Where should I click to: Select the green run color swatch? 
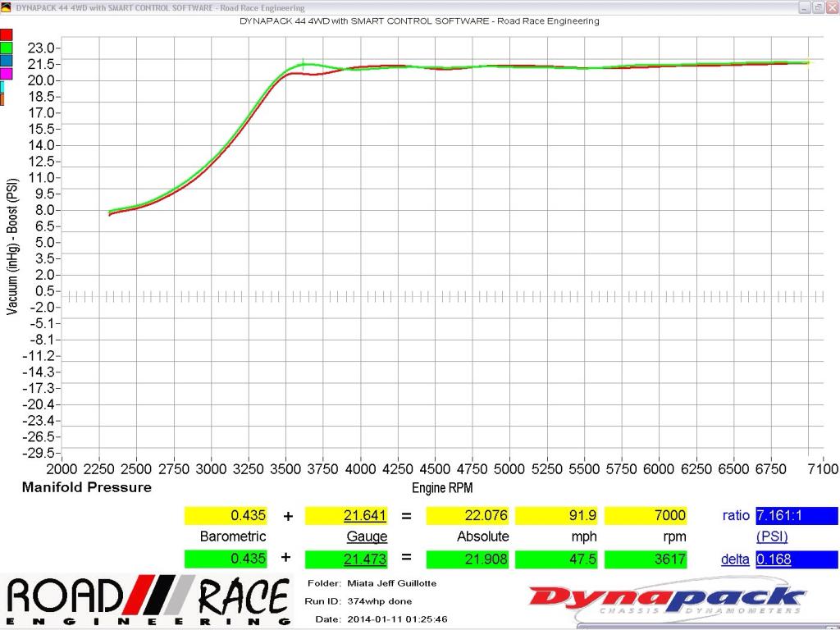(6, 48)
